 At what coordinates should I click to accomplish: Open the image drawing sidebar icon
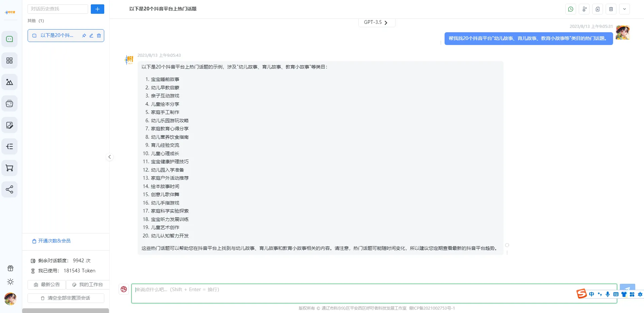click(x=9, y=82)
